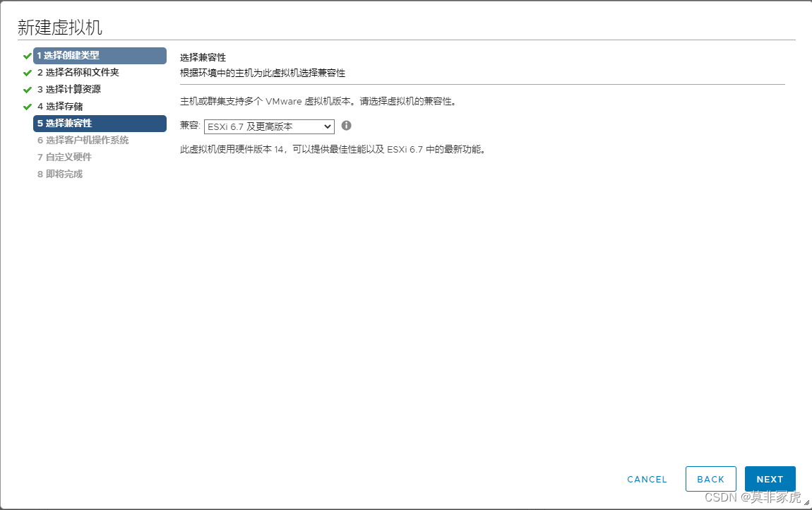Click the dialog resize grip corner
Image resolution: width=812 pixels, height=510 pixels.
[x=806, y=502]
